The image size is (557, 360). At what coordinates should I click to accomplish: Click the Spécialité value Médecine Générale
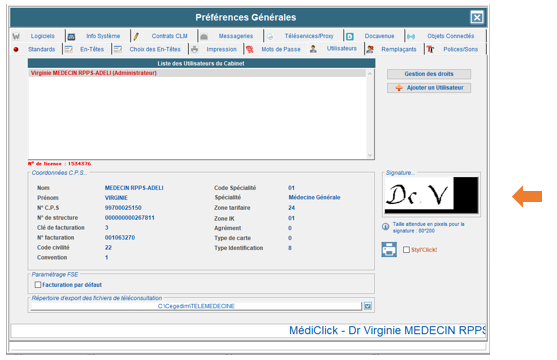click(314, 197)
